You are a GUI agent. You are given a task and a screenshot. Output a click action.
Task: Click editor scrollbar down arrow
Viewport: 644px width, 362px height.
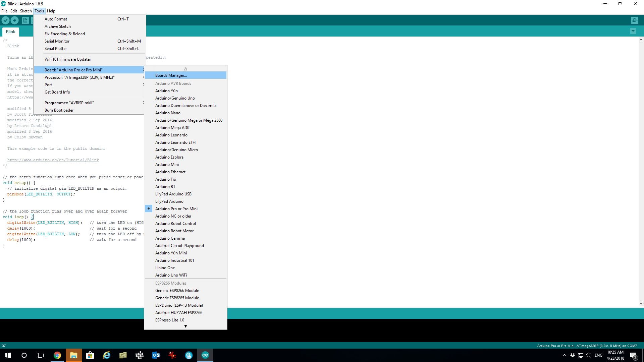[641, 304]
